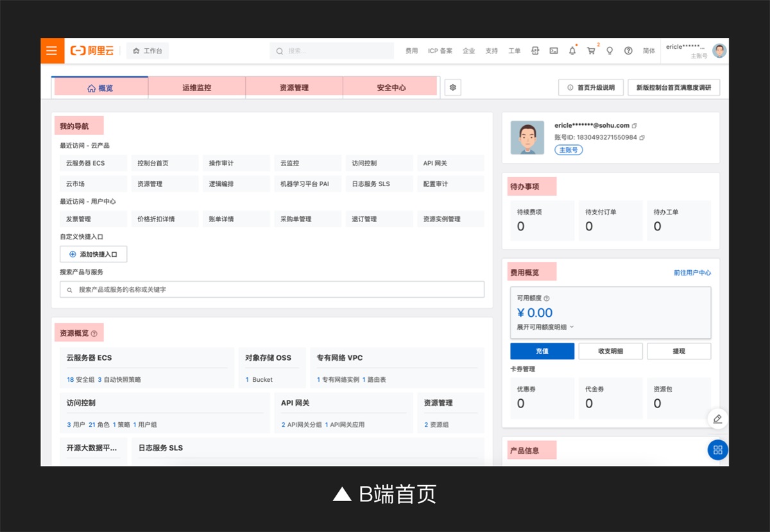Open 首页升级说明 button
The image size is (770, 532).
coord(591,88)
